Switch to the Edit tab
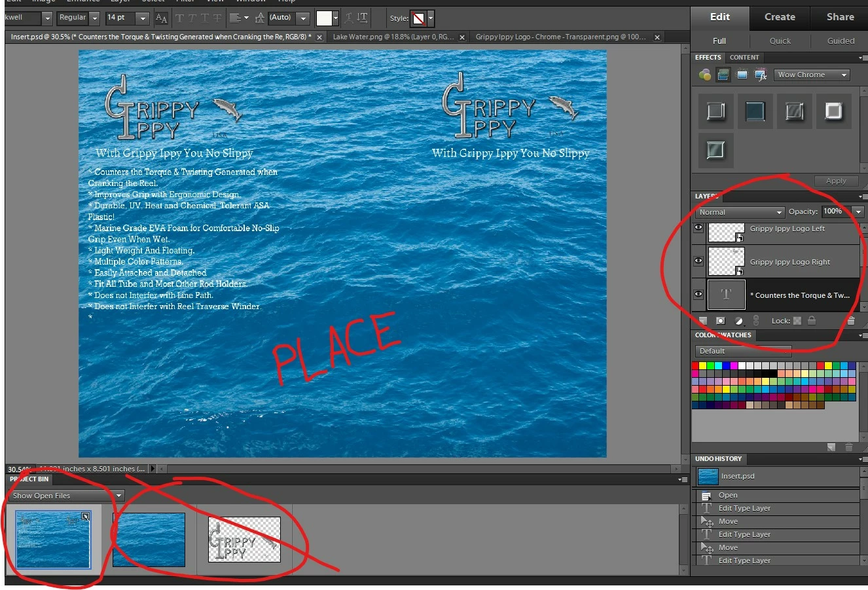The width and height of the screenshot is (868, 590). coord(720,17)
